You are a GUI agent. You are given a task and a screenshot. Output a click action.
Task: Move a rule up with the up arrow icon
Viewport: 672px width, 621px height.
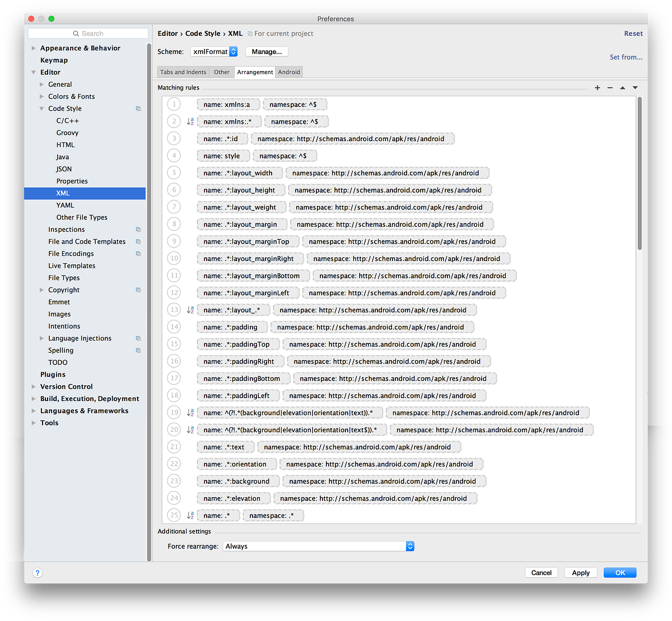(x=622, y=87)
